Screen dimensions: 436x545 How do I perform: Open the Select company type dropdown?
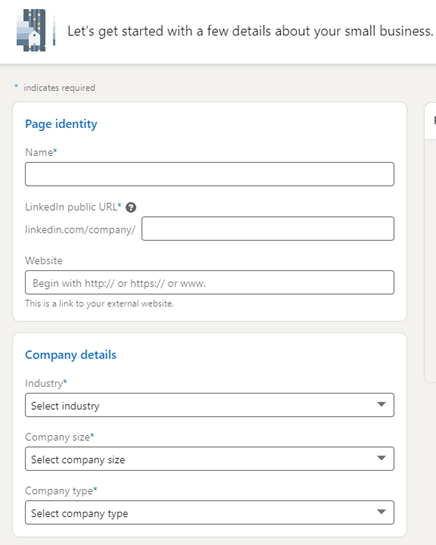tap(210, 512)
